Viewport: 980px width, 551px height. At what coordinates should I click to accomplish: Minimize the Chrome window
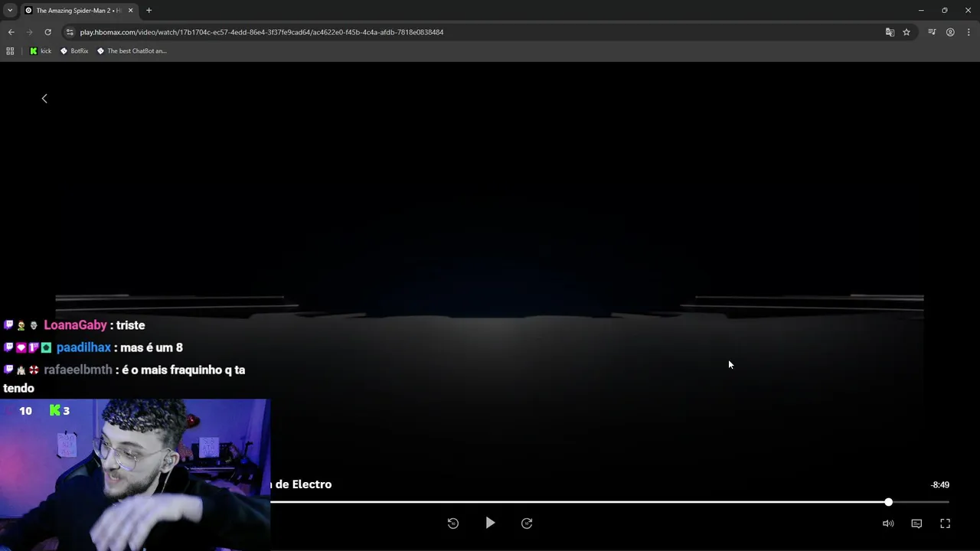click(921, 11)
